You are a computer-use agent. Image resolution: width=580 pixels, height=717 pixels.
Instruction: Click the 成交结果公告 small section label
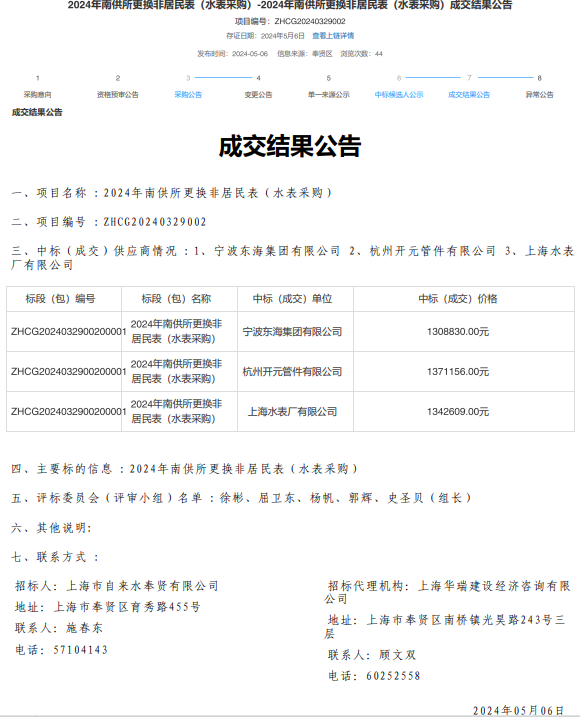(37, 112)
